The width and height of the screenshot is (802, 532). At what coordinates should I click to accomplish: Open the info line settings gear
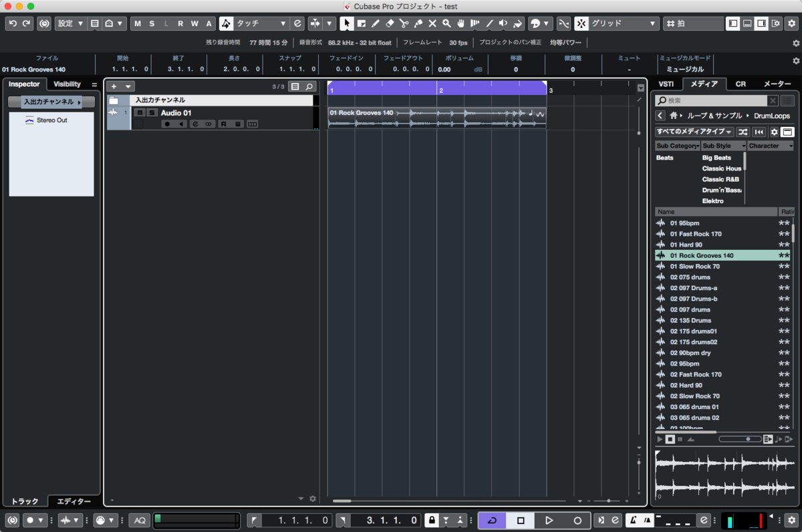click(795, 61)
